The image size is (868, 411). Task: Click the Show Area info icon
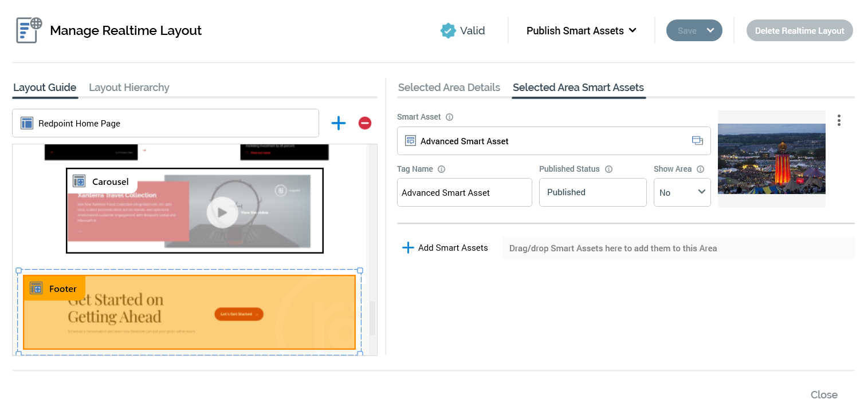pyautogui.click(x=701, y=169)
